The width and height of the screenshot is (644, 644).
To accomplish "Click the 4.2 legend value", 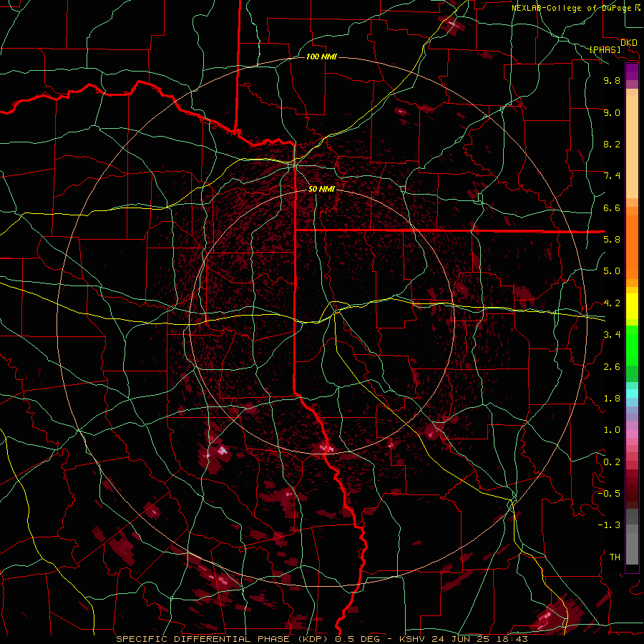I will click(x=612, y=303).
